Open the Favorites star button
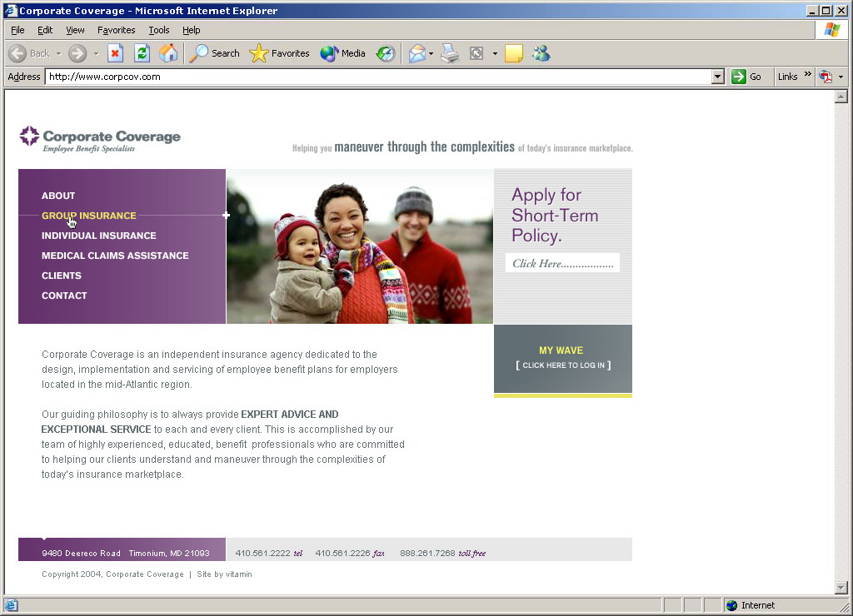The image size is (853, 616). (x=280, y=53)
